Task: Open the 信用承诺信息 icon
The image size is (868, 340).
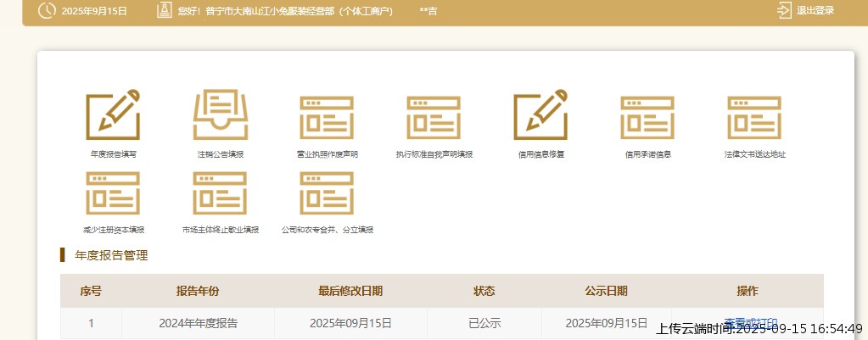Action: 647,118
